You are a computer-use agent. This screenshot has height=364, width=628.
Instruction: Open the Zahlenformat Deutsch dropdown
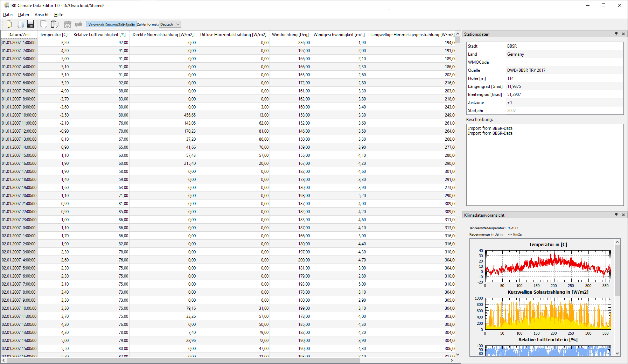pos(170,24)
